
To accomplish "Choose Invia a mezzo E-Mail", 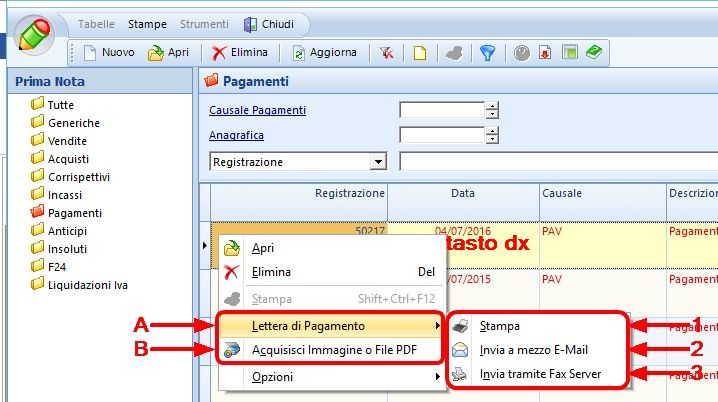I will point(537,350).
